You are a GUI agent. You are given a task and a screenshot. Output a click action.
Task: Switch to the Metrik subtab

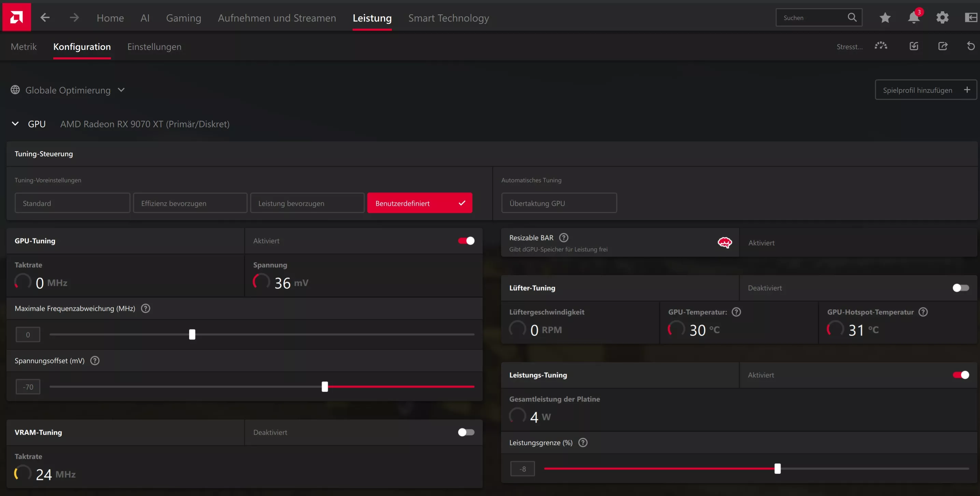coord(24,46)
